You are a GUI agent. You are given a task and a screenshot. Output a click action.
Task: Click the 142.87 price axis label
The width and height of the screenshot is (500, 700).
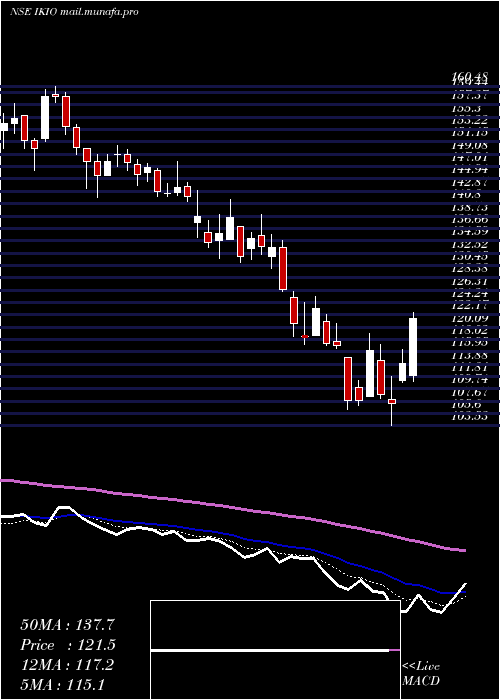click(x=469, y=183)
